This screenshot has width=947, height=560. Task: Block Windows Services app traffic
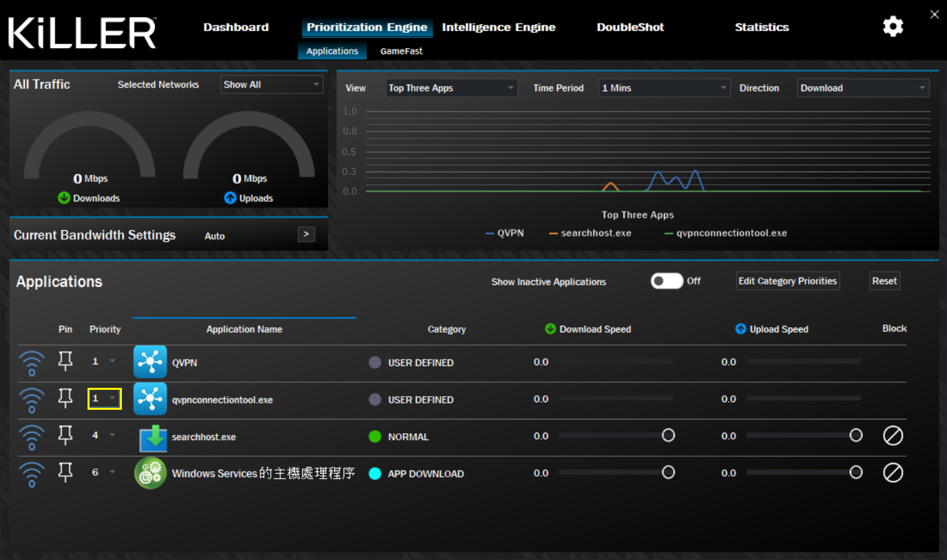[893, 473]
